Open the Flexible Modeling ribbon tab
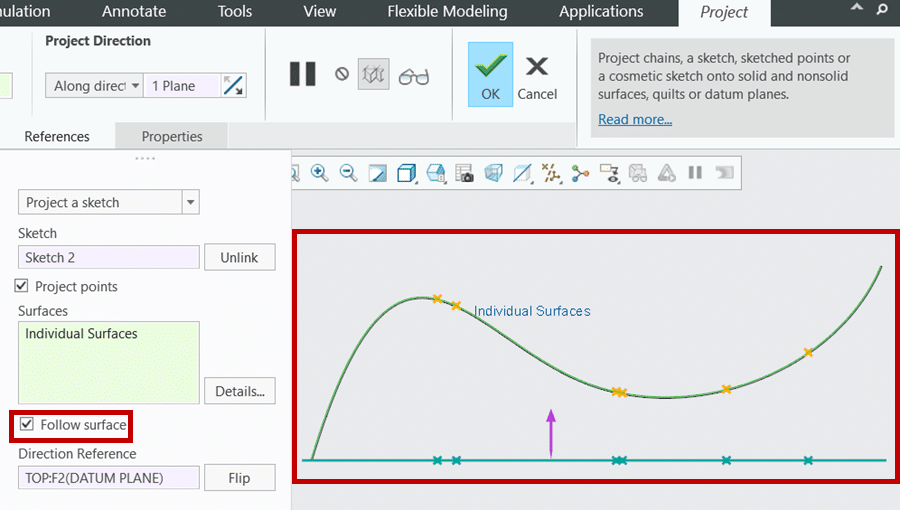 pyautogui.click(x=447, y=12)
